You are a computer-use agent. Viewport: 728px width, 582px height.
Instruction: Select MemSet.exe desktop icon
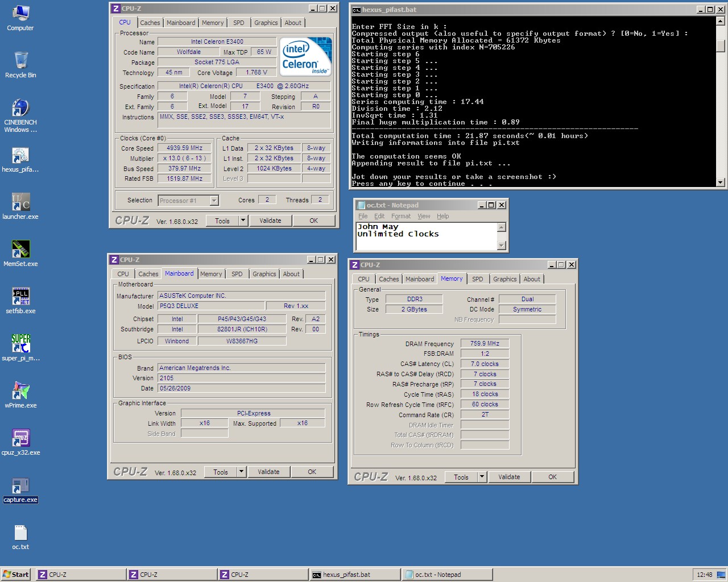tap(20, 253)
